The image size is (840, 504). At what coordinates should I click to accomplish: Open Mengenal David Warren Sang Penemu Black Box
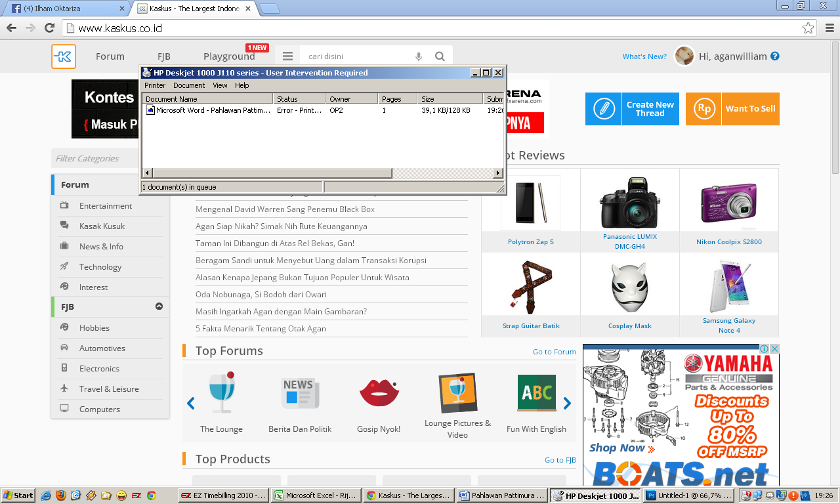click(x=285, y=209)
